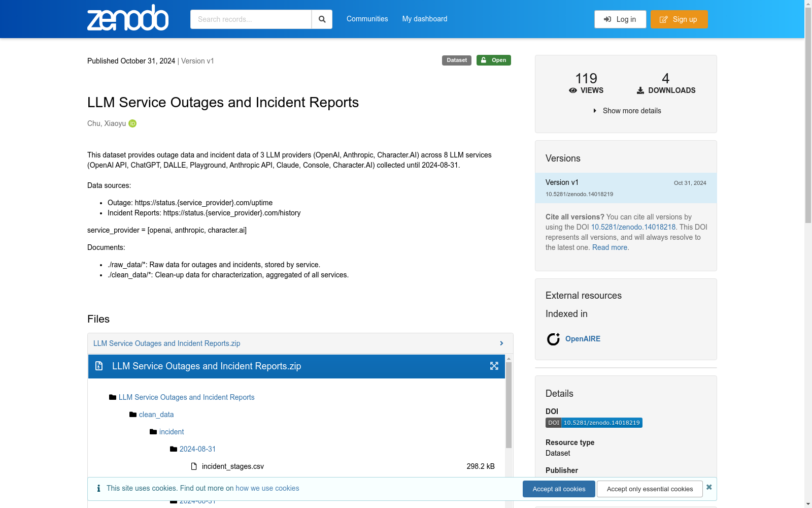Viewport: 812px width, 508px height.
Task: Follow the Read more link about versions
Action: [x=610, y=247]
